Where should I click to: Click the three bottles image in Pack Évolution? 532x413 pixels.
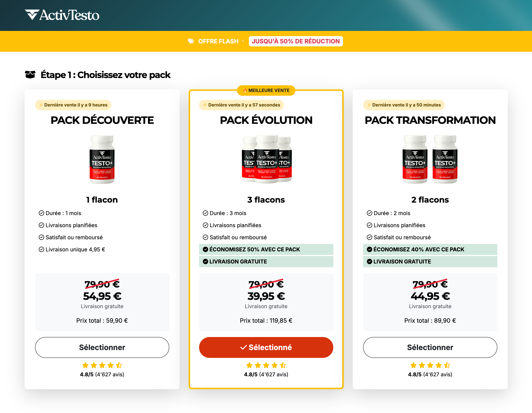pos(267,159)
